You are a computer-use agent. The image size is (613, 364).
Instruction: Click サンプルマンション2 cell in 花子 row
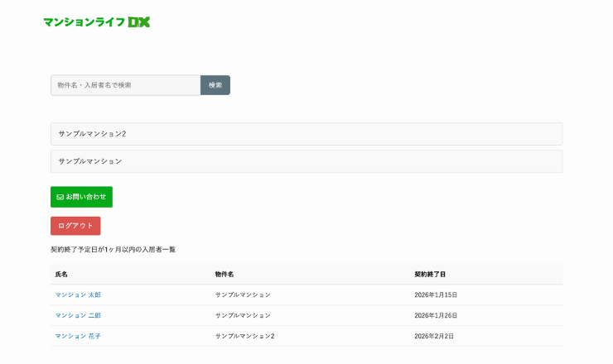tap(244, 336)
